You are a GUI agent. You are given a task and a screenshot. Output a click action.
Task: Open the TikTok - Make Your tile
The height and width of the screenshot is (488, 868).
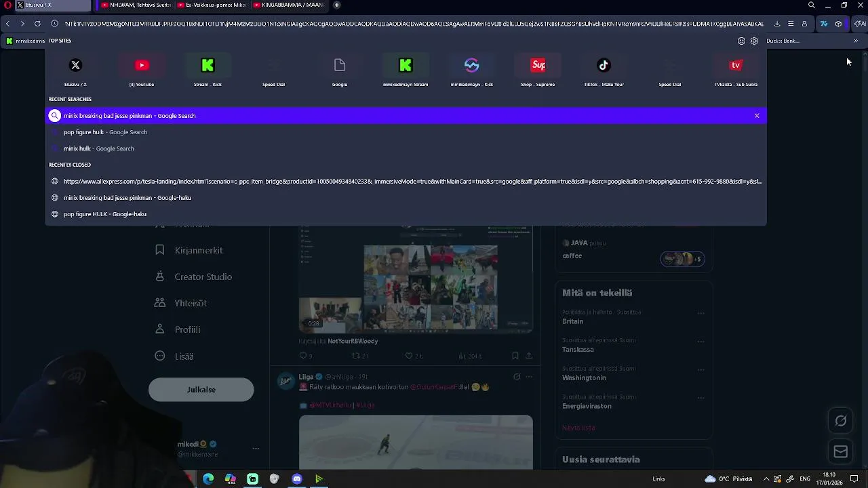coord(604,71)
